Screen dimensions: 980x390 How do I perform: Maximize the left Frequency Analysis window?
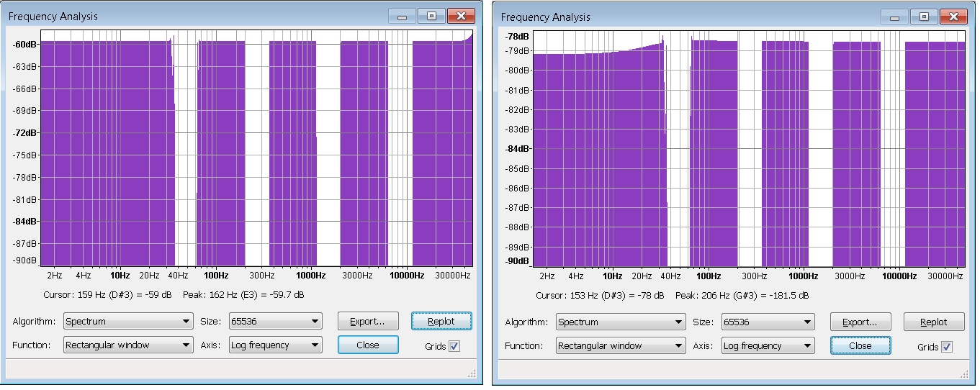coord(431,16)
